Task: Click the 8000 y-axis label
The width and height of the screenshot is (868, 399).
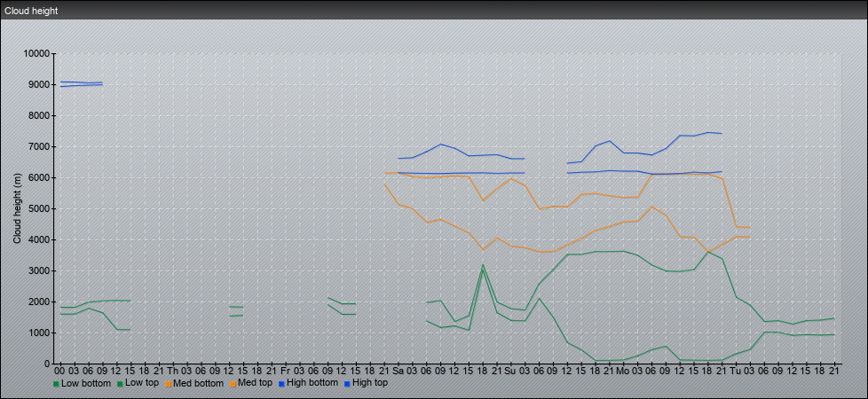Action: tap(39, 115)
